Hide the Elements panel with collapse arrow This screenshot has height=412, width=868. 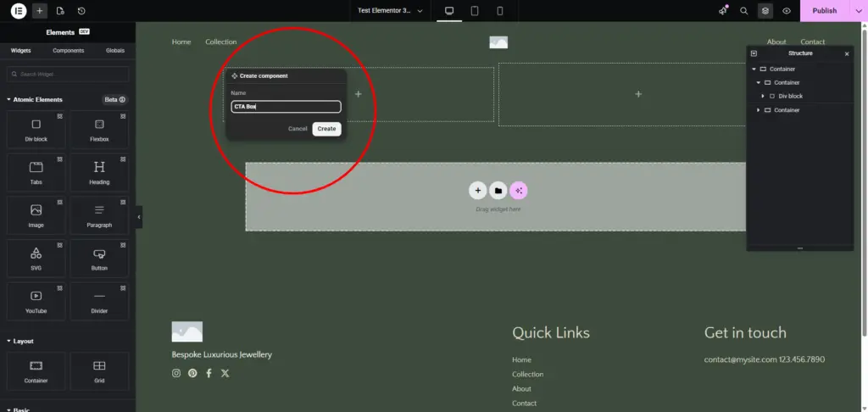click(139, 217)
